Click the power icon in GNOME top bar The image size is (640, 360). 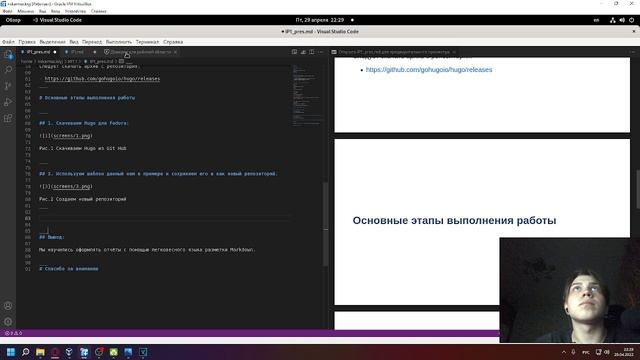631,20
